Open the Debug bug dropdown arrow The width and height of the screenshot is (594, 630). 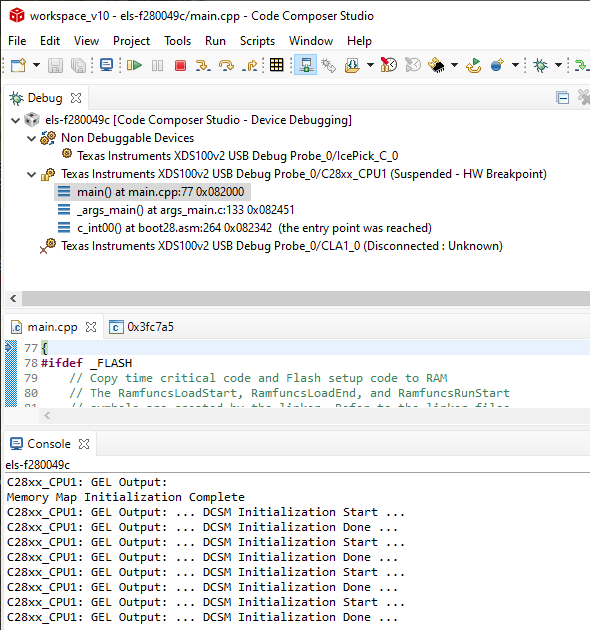click(558, 65)
